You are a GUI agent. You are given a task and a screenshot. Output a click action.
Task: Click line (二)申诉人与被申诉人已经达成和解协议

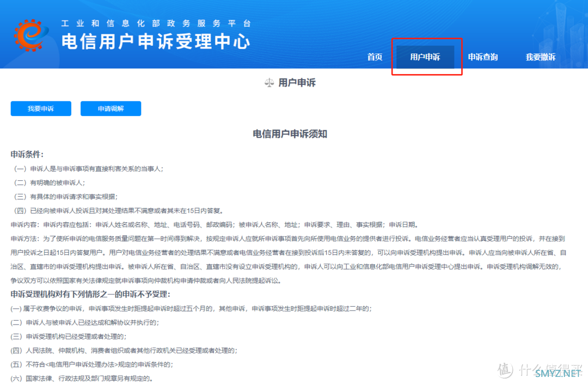pos(85,322)
